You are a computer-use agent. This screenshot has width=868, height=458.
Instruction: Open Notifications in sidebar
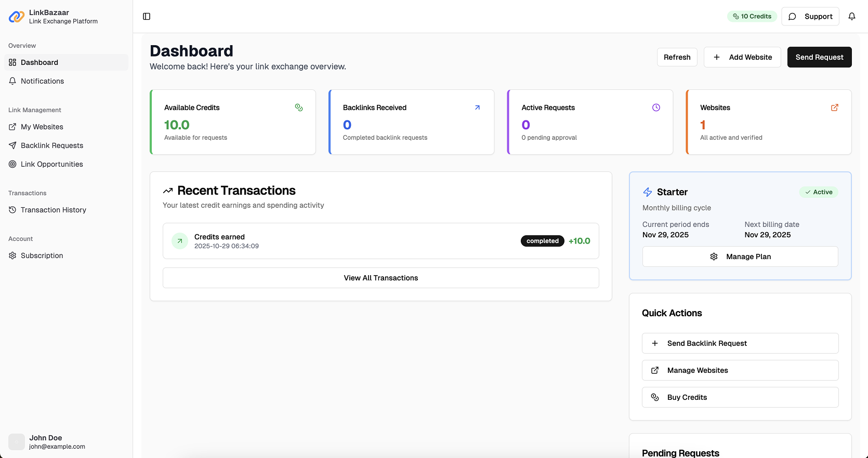(67, 81)
